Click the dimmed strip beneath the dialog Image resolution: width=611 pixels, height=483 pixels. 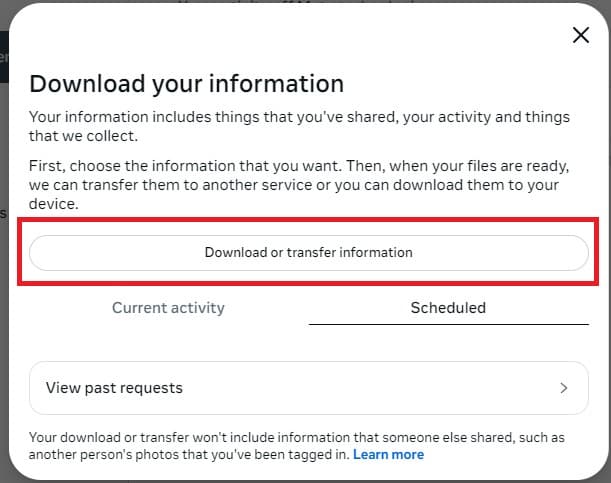coord(306,481)
